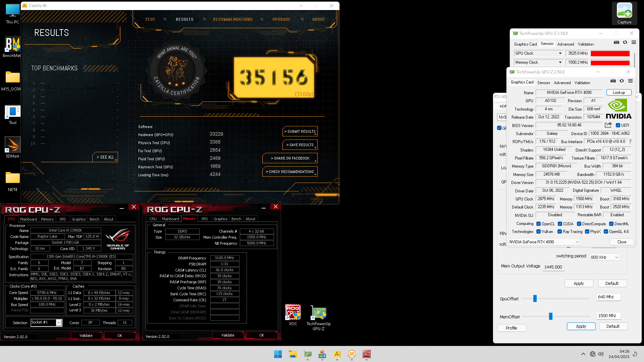This screenshot has width=644, height=362.
Task: Click SUBMIT RESULTS in Catzilla
Action: (x=300, y=131)
